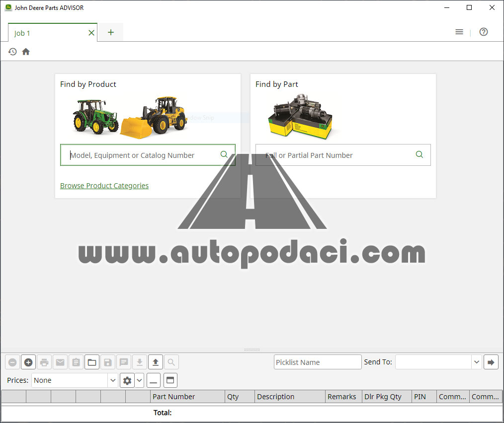Viewport: 504px width, 423px height.
Task: Open the recent history icon
Action: click(12, 51)
